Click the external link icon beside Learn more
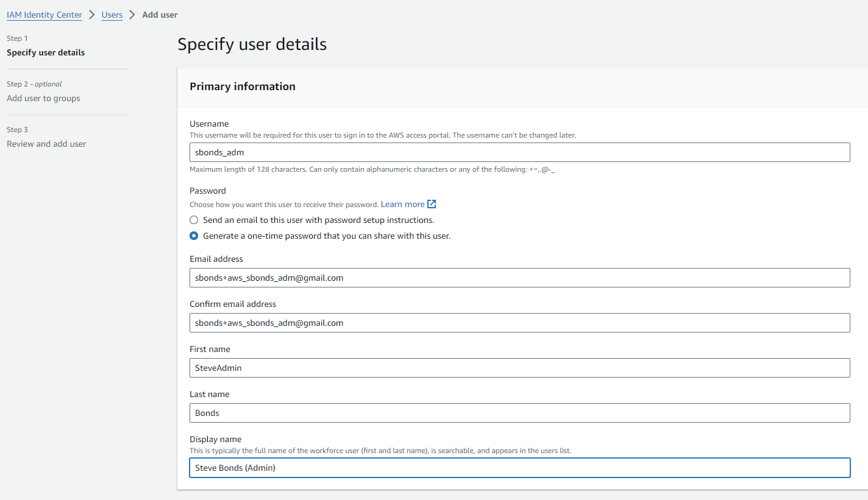This screenshot has width=868, height=500. click(x=432, y=204)
